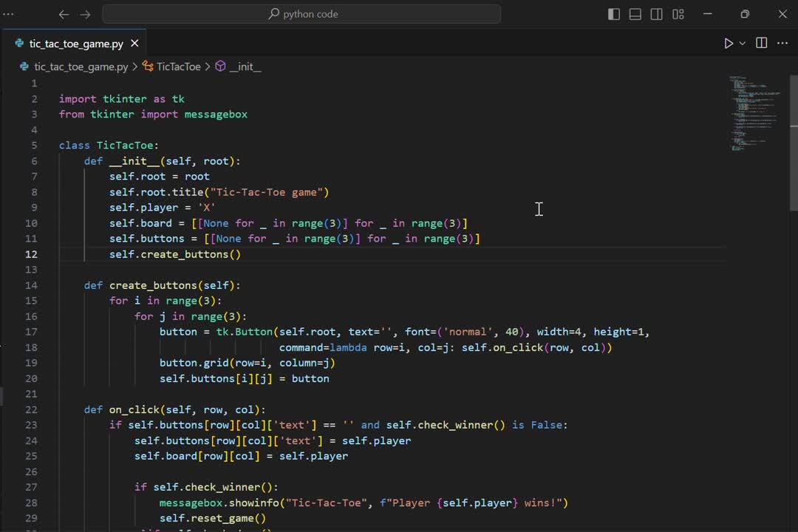Open editor More Actions ellipsis menu
Screen dimensions: 798x532
click(x=782, y=44)
